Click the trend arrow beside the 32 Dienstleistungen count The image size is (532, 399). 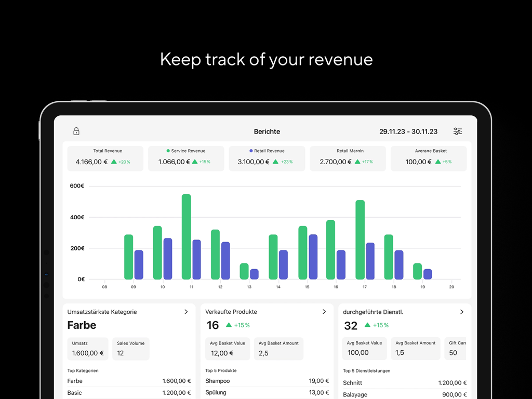click(368, 325)
